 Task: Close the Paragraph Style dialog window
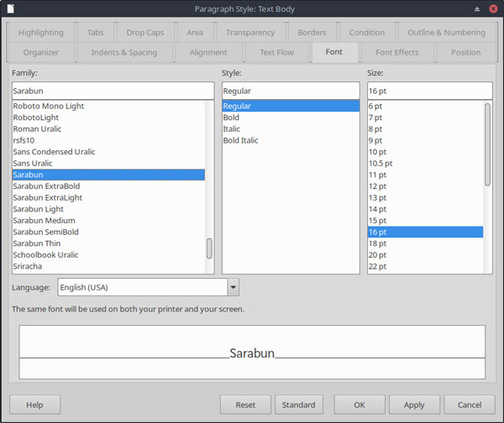pyautogui.click(x=493, y=8)
